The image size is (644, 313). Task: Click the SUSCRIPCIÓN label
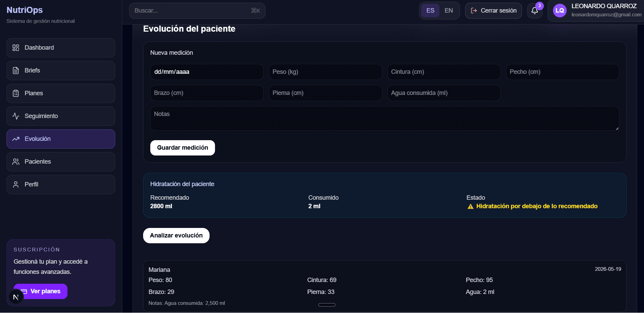click(37, 249)
